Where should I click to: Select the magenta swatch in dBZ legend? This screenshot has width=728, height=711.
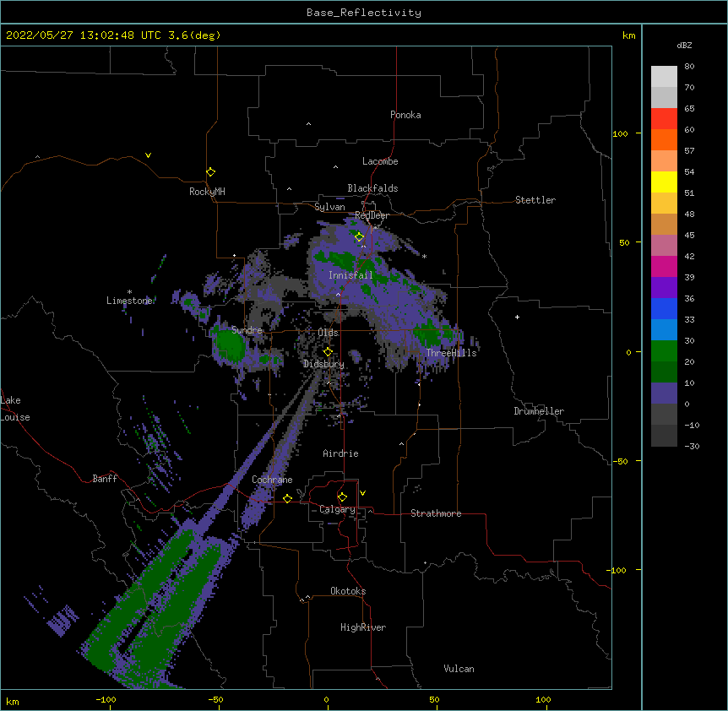click(x=664, y=266)
